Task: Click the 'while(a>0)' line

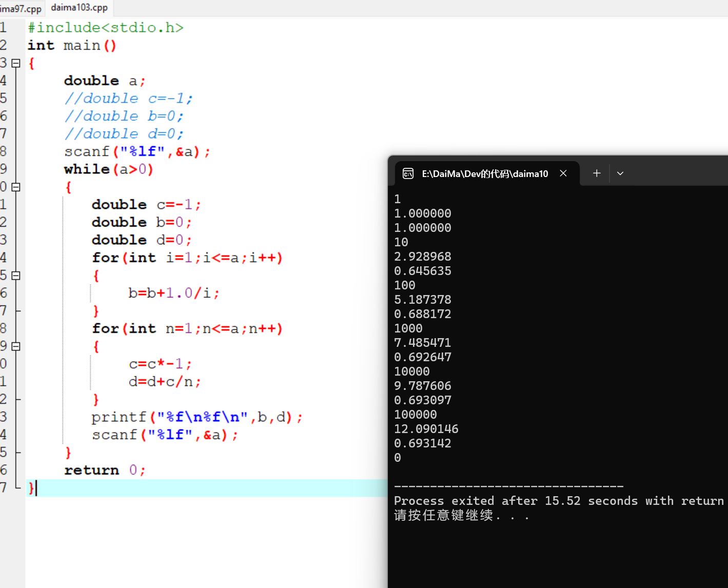Action: click(109, 169)
